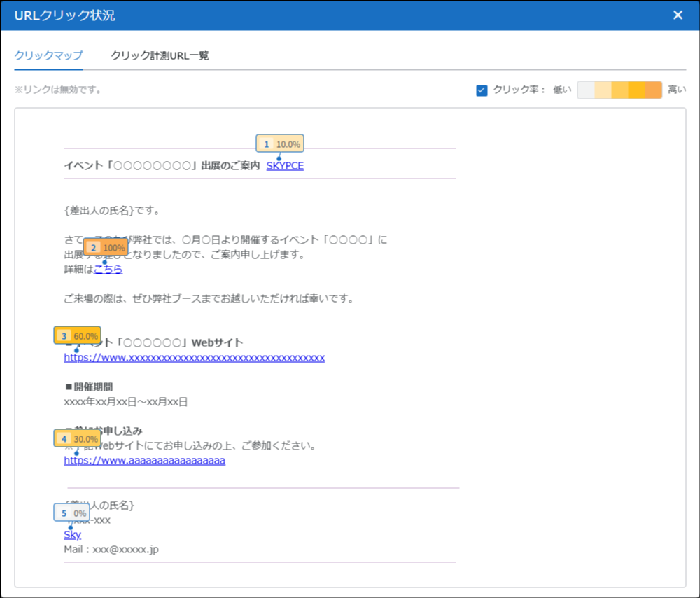Click the SKYPCE link in the heading
700x598 pixels.
click(285, 166)
